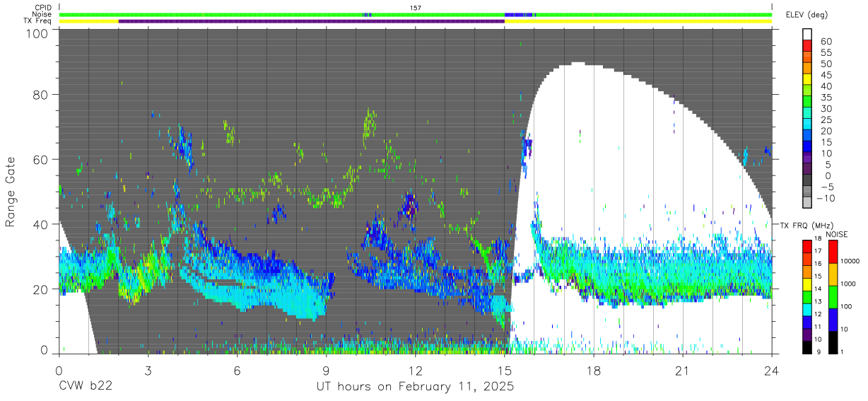Click the 21 tick on the UT hours axis
Image resolution: width=868 pixels, height=401 pixels.
682,371
